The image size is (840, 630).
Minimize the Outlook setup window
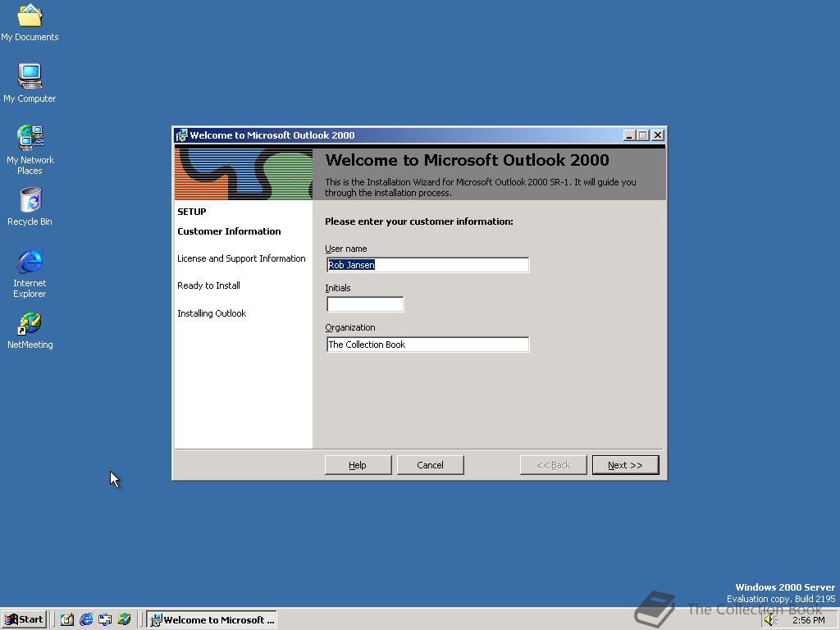coord(630,135)
